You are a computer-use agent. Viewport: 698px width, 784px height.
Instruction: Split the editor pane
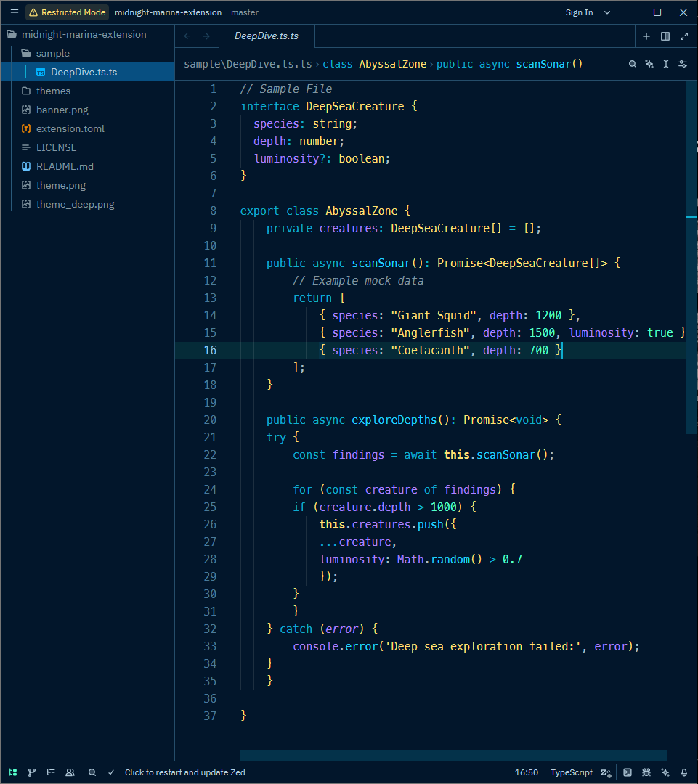(665, 36)
